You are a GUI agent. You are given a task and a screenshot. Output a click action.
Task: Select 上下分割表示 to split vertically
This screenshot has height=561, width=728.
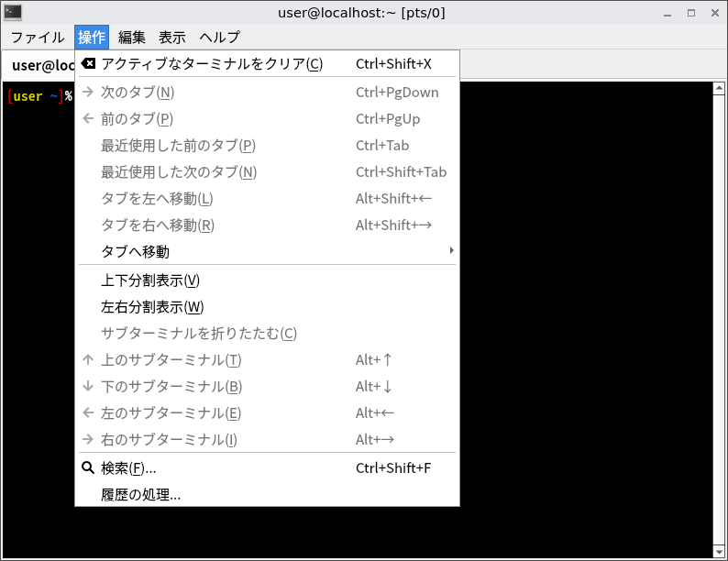click(150, 280)
